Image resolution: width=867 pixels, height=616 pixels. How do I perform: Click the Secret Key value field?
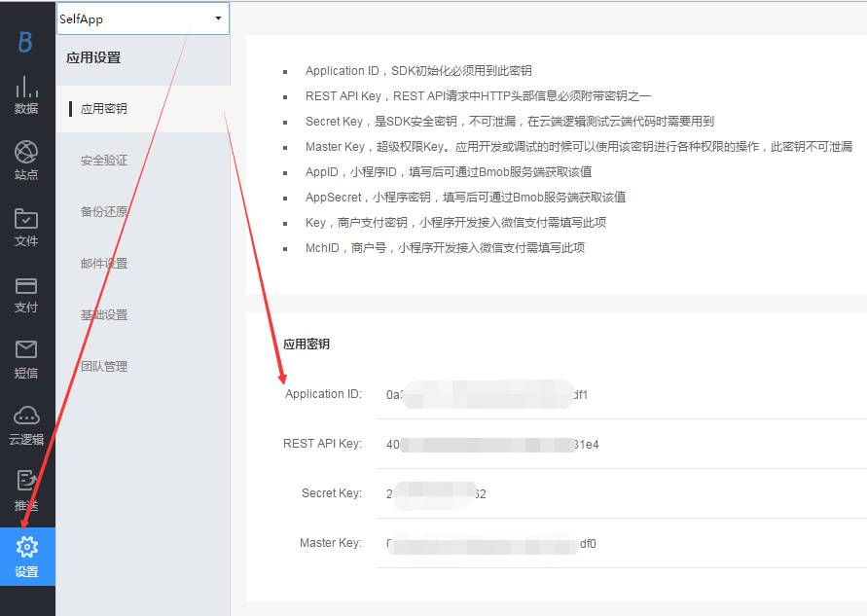click(x=622, y=493)
